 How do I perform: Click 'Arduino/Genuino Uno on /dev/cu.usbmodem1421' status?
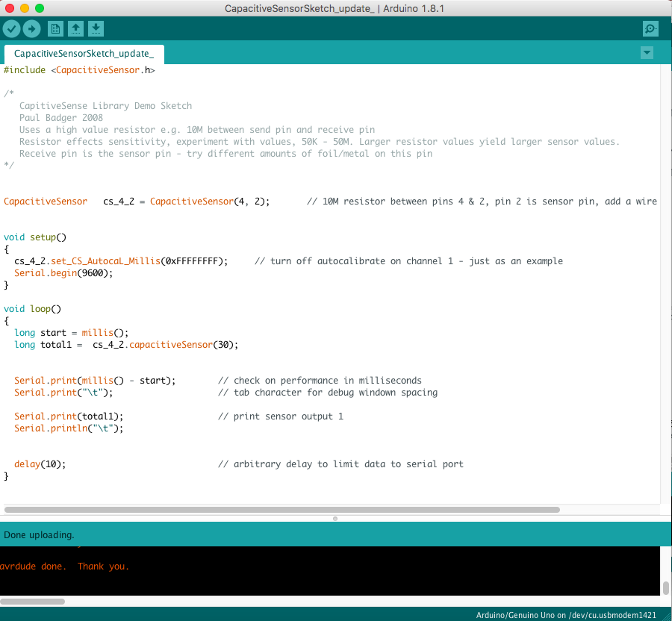coord(566,615)
